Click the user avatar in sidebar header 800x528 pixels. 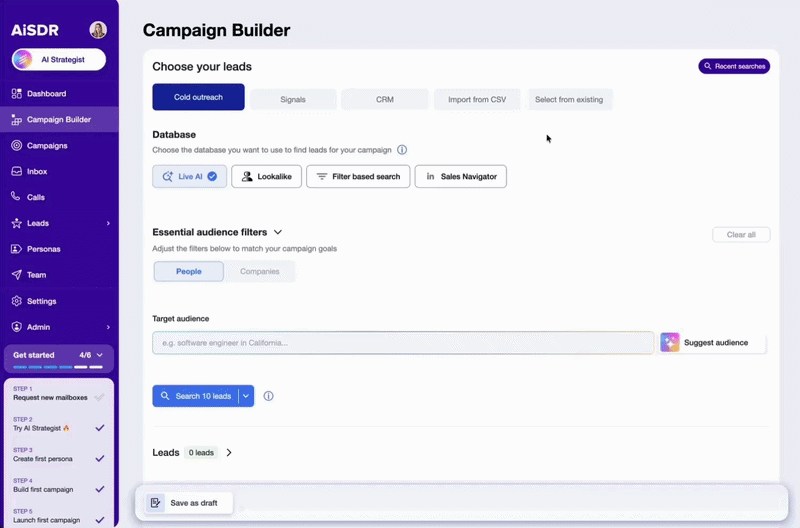[98, 30]
